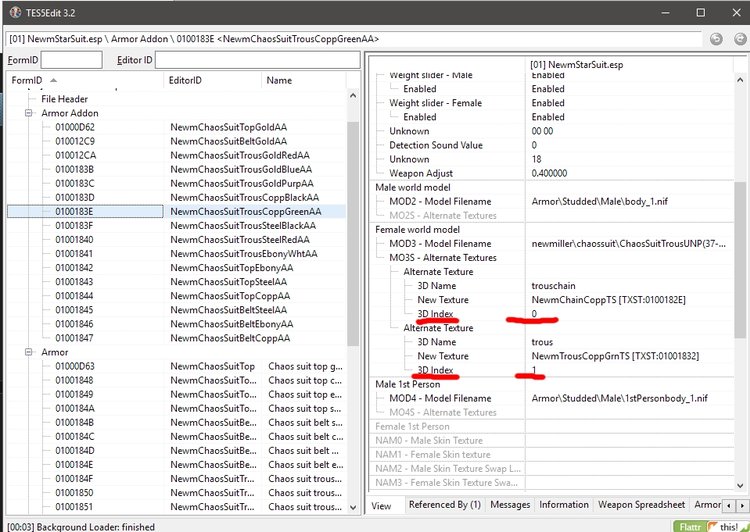Select record 01001843 NewmChaosSuitTopSteelAA
The image size is (750, 532).
176,282
